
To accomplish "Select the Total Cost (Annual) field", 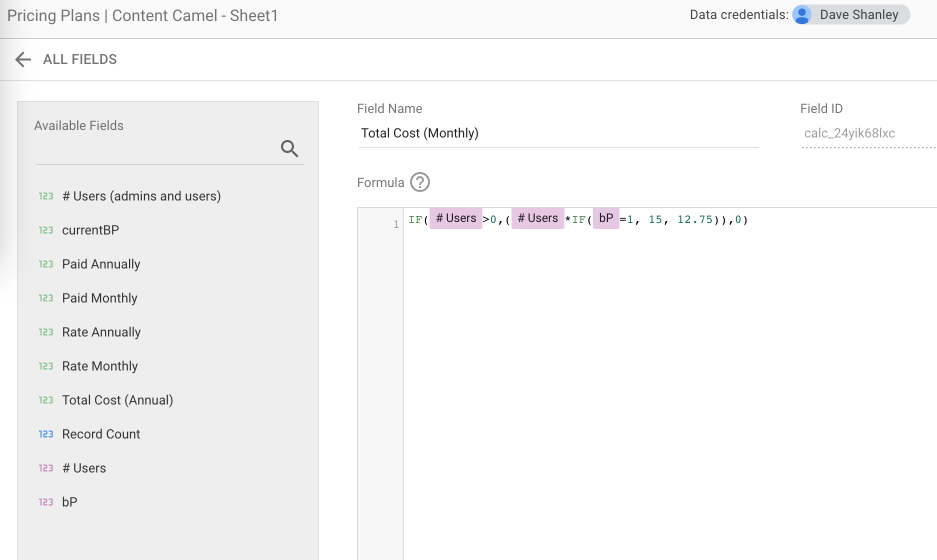I will click(117, 400).
